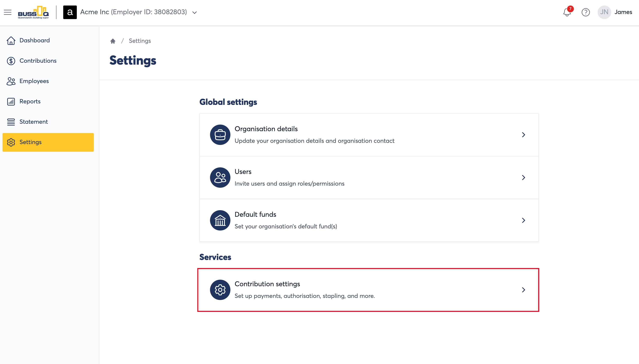
Task: Click the BUSSQ logo
Action: pyautogui.click(x=33, y=12)
